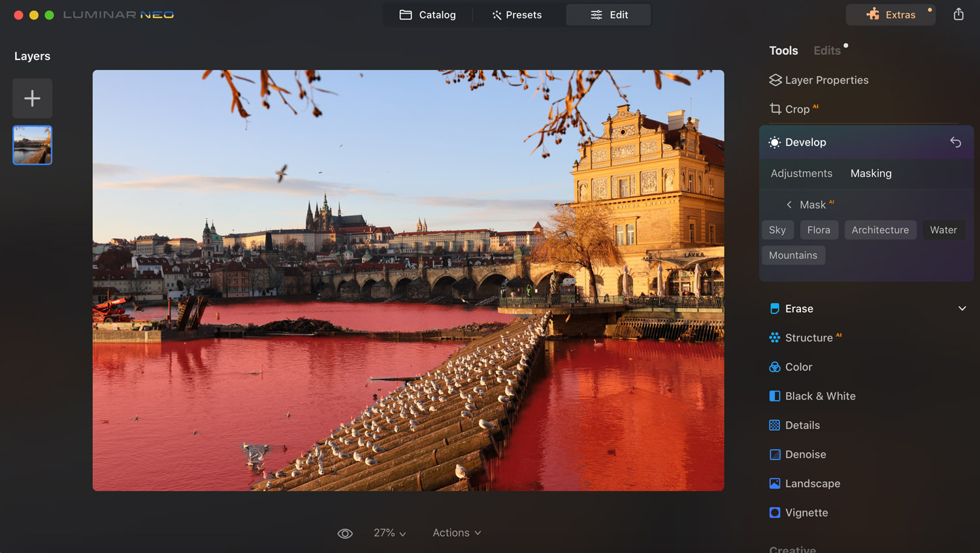
Task: Click the share/export icon
Action: coord(958,14)
